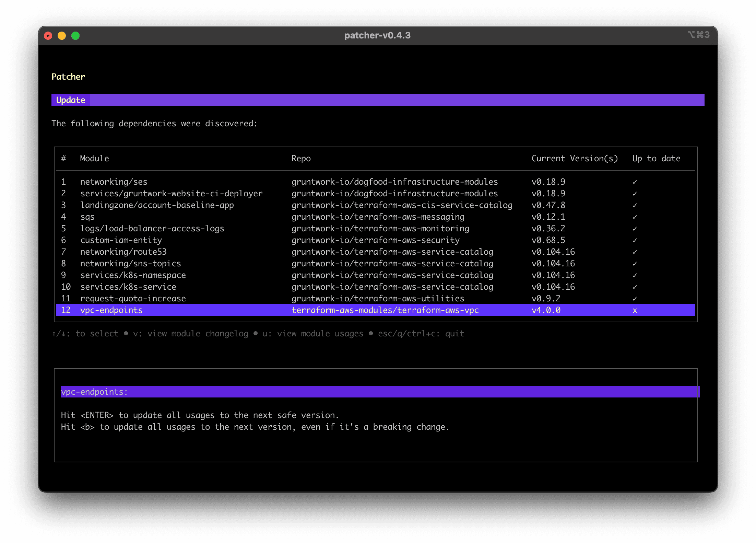
Task: Click the vpc-endpoints: detail header
Action: point(380,392)
